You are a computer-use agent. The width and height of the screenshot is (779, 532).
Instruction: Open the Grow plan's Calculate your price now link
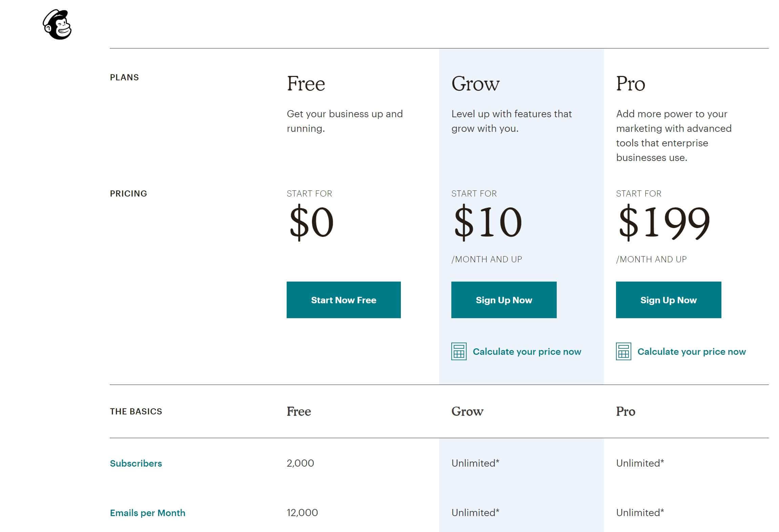tap(527, 352)
